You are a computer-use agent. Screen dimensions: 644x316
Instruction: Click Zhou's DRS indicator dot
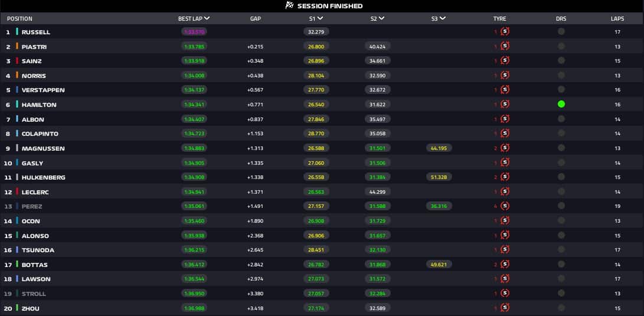point(561,308)
